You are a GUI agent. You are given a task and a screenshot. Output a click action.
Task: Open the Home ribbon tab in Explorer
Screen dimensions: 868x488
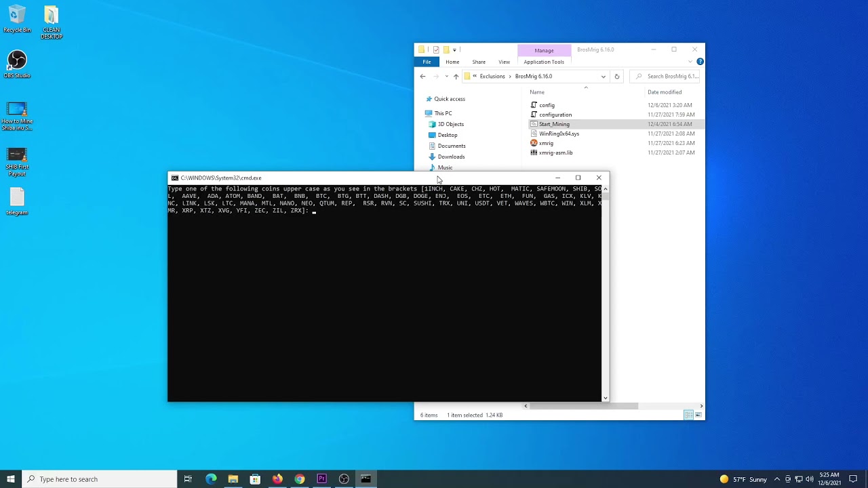pyautogui.click(x=452, y=62)
